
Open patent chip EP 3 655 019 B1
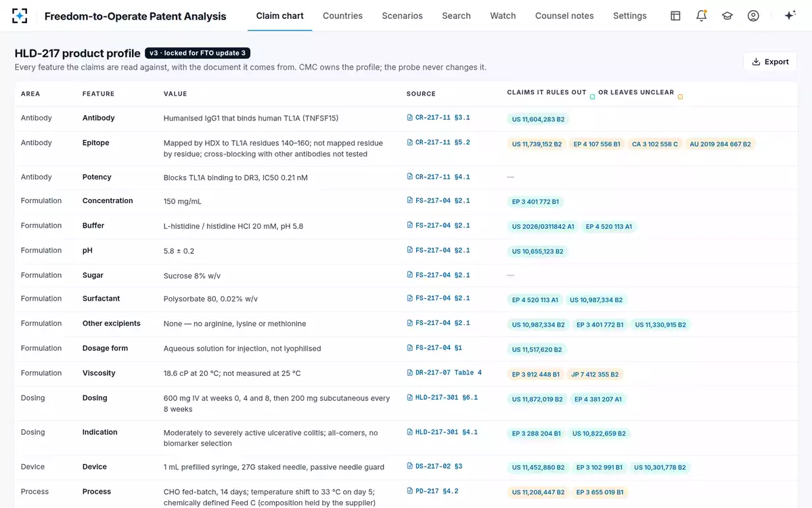coord(600,492)
